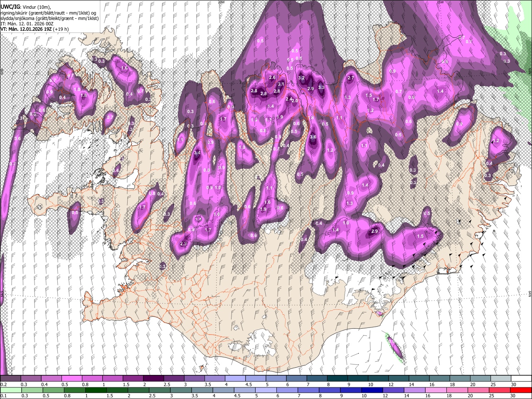Click the '20W' longitude label
Viewport: 532px width, 399px height.
coord(221,2)
